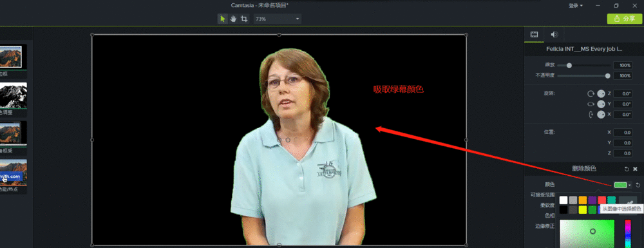This screenshot has width=644, height=248.
Task: Adjust the 不透明度 opacity slider handle
Action: 607,75
